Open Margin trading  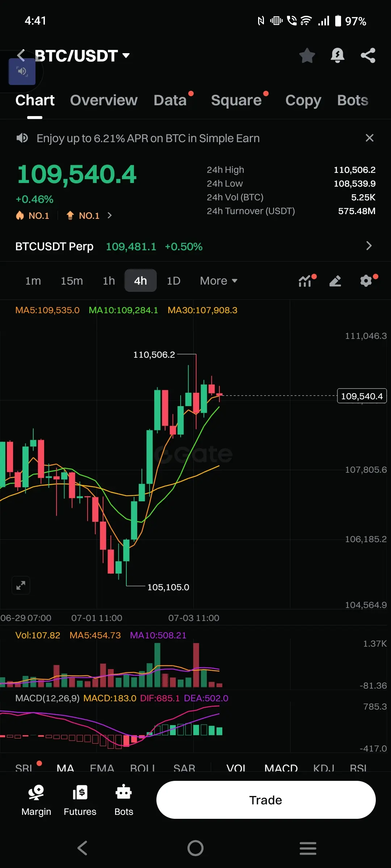click(36, 800)
